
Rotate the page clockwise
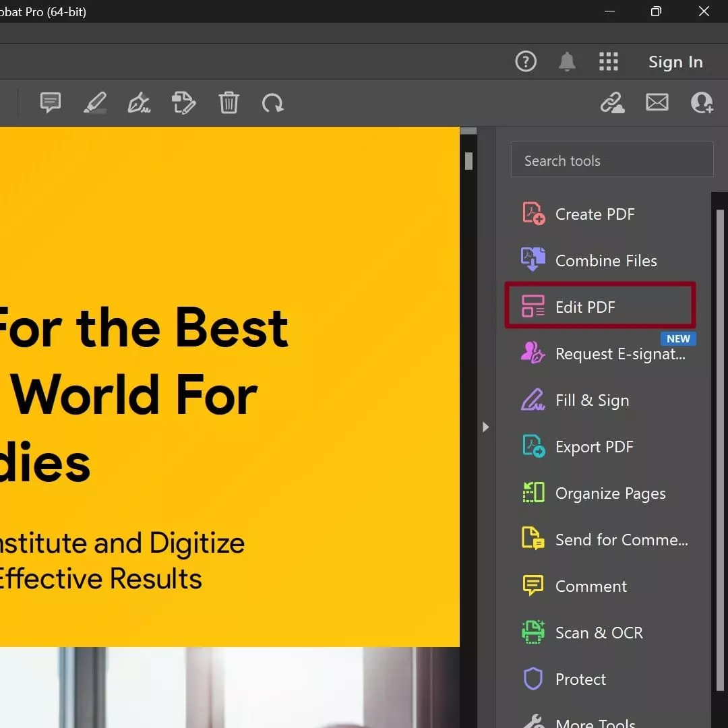coord(273,102)
